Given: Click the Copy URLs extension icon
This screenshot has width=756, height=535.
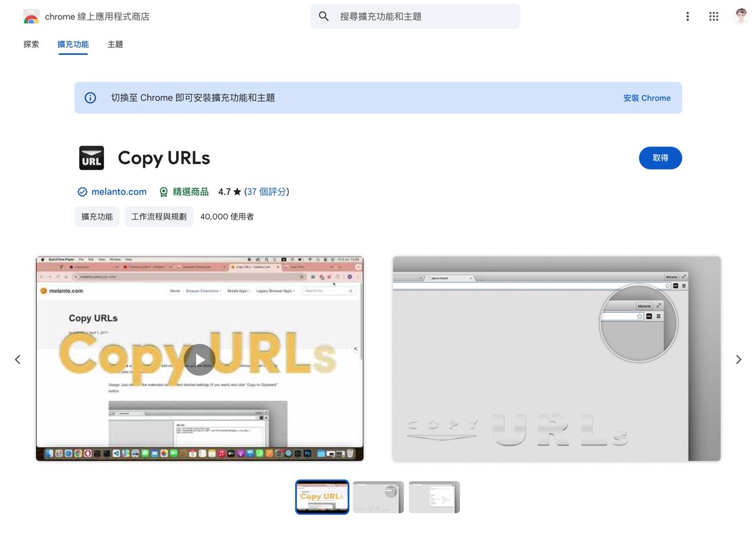Looking at the screenshot, I should (x=92, y=158).
